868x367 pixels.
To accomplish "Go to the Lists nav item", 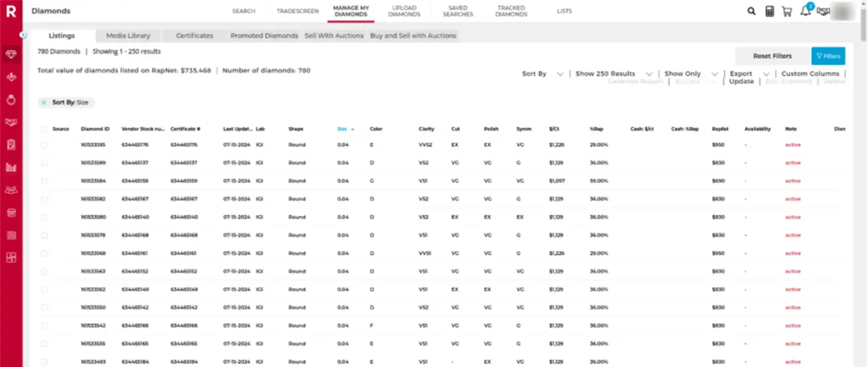I will pos(564,11).
